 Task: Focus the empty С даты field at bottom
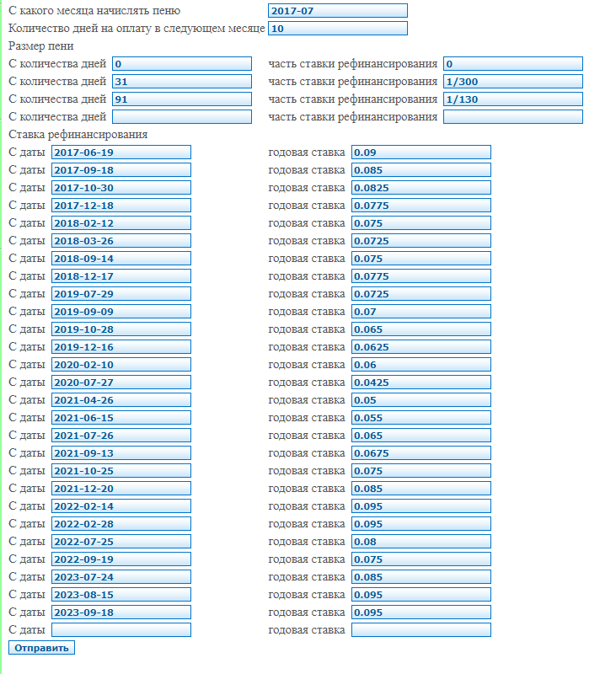pos(121,630)
